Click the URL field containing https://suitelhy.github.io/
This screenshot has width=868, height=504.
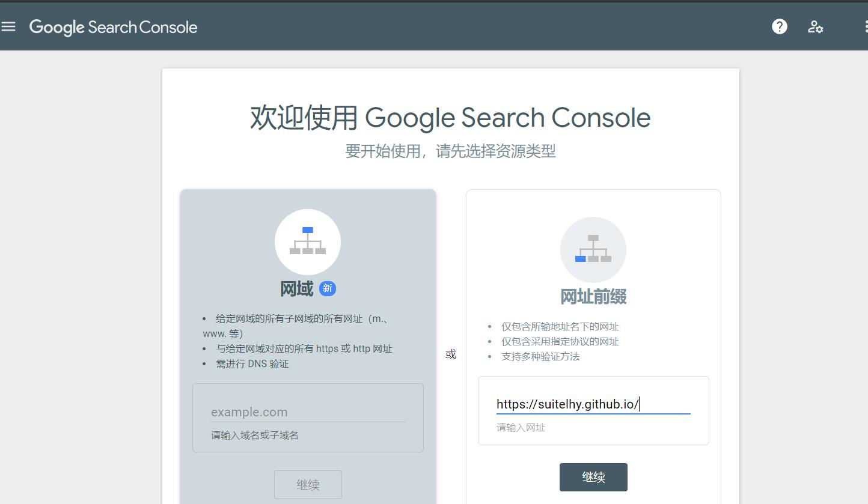point(593,404)
